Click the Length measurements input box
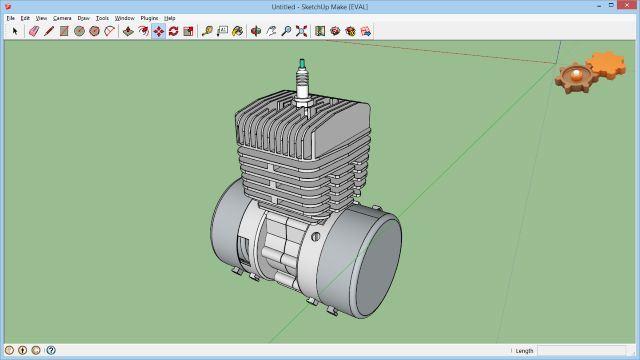 [x=581, y=351]
